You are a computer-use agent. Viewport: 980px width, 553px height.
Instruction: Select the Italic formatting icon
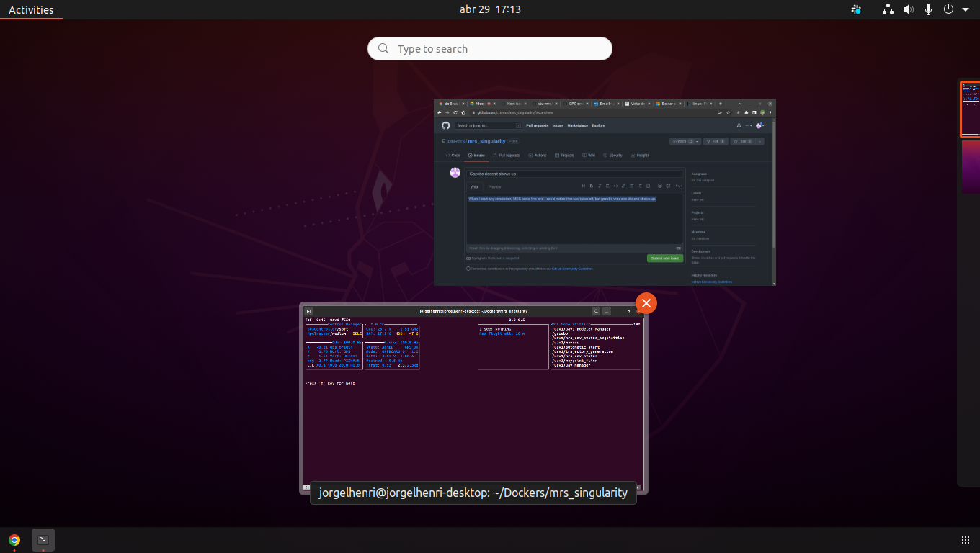pyautogui.click(x=600, y=186)
